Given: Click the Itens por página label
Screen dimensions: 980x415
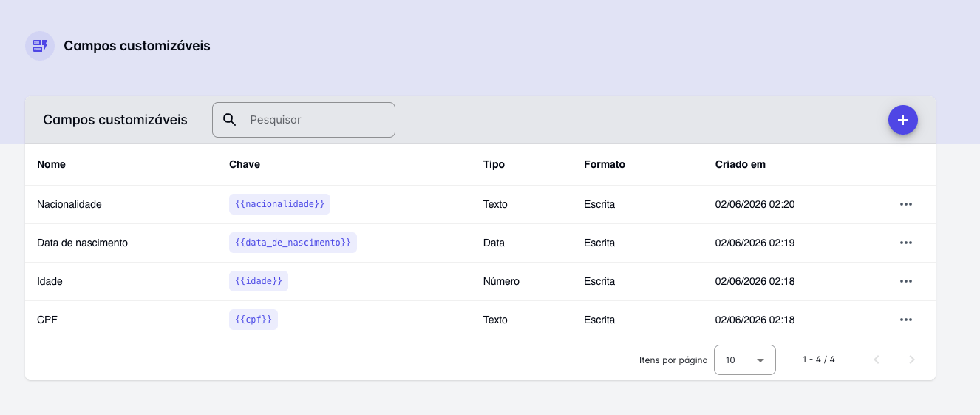Looking at the screenshot, I should [x=673, y=360].
